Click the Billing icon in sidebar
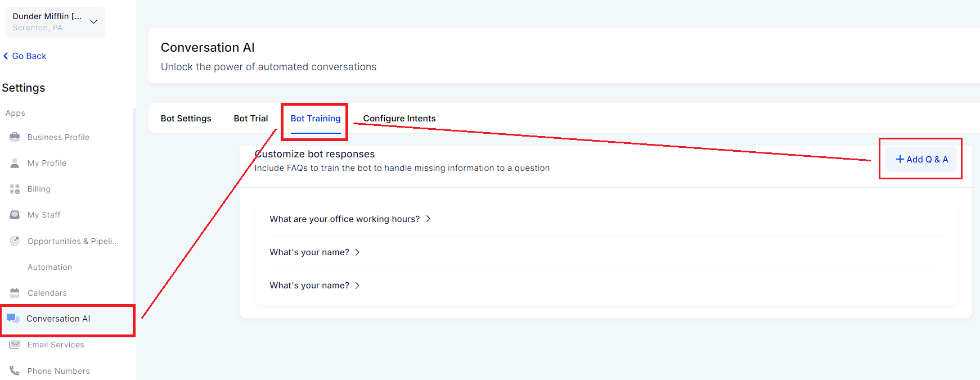 click(x=15, y=189)
